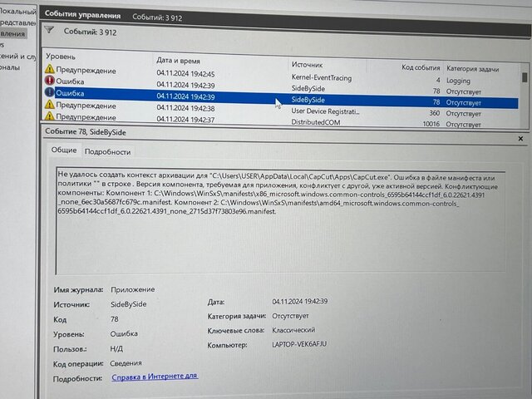
Task: Click event code 360 cell
Action: tap(434, 113)
